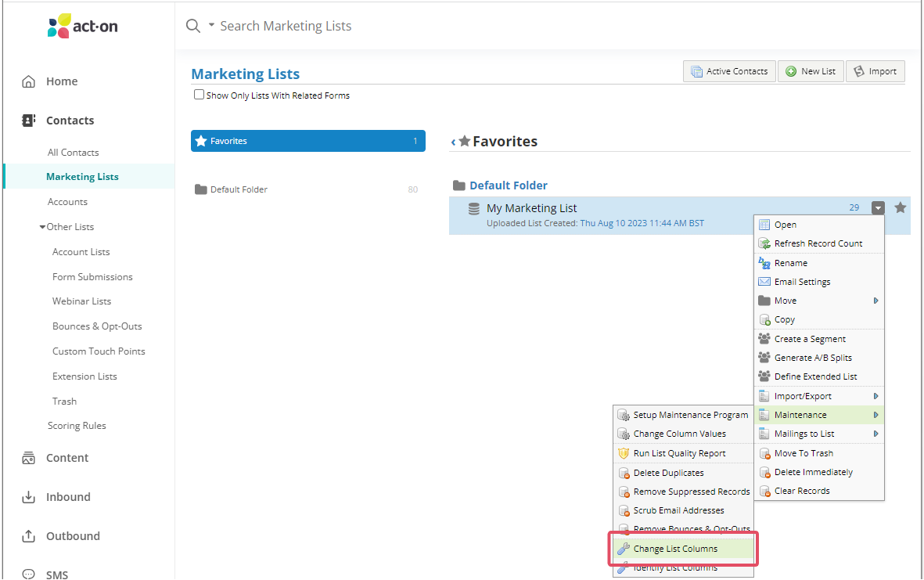The image size is (924, 580).
Task: Choose Create a Segment
Action: pyautogui.click(x=819, y=339)
